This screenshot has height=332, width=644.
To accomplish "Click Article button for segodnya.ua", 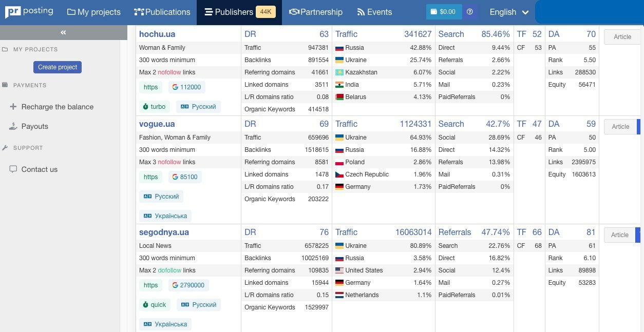I will coord(620,235).
